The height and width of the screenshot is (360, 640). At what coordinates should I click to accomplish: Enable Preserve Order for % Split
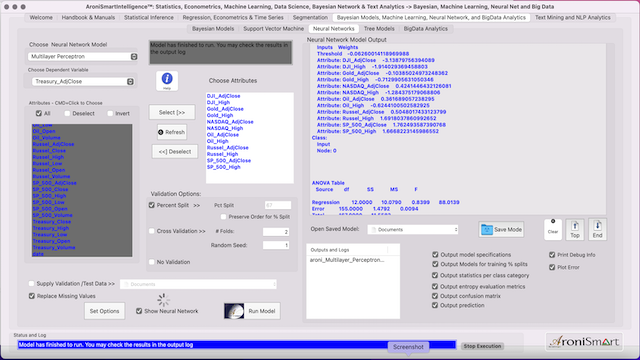tap(223, 217)
